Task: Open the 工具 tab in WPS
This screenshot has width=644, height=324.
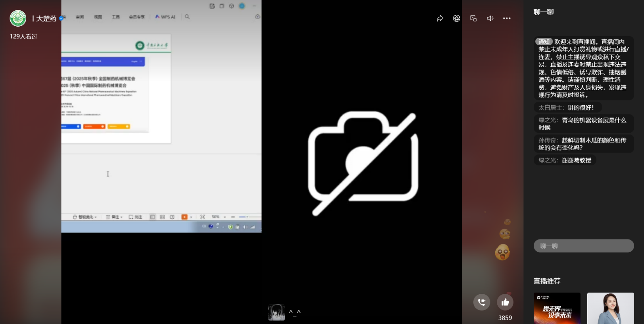Action: tap(116, 17)
